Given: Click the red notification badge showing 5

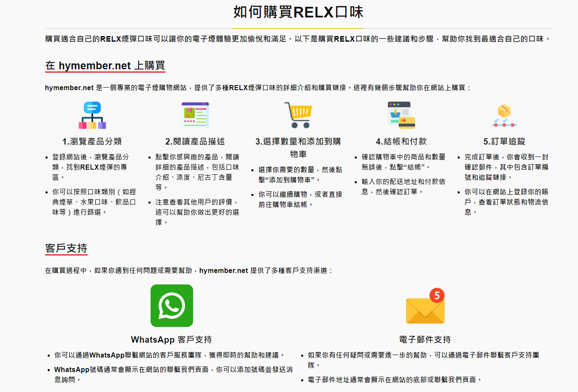Looking at the screenshot, I should (x=437, y=295).
